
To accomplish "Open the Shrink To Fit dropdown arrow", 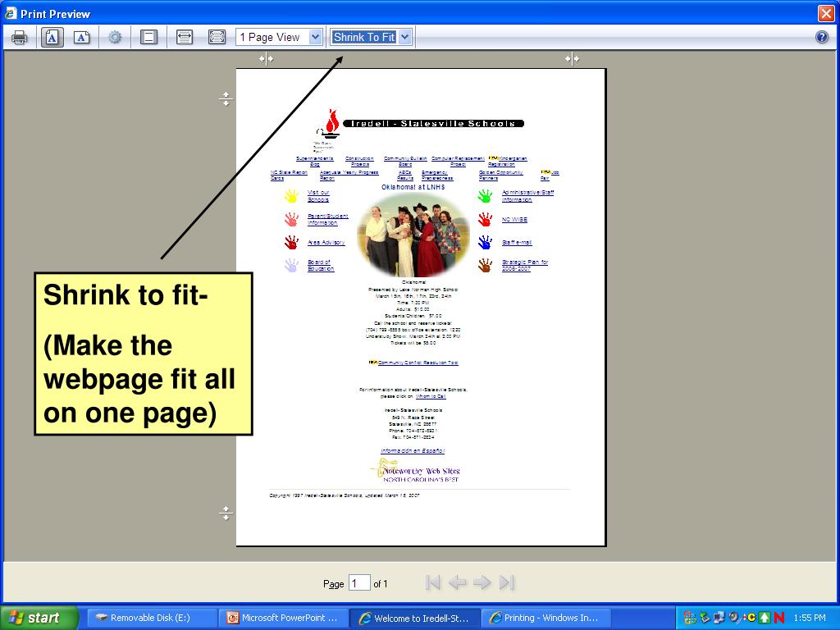I will pos(404,37).
